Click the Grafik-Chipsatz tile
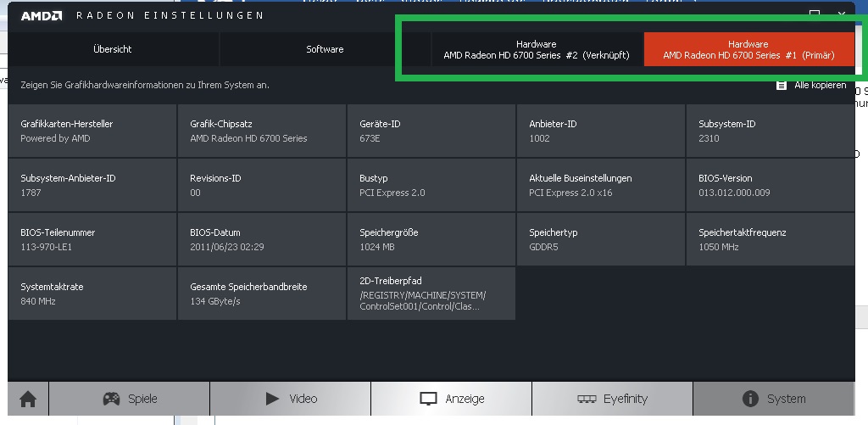The width and height of the screenshot is (868, 425). [262, 131]
